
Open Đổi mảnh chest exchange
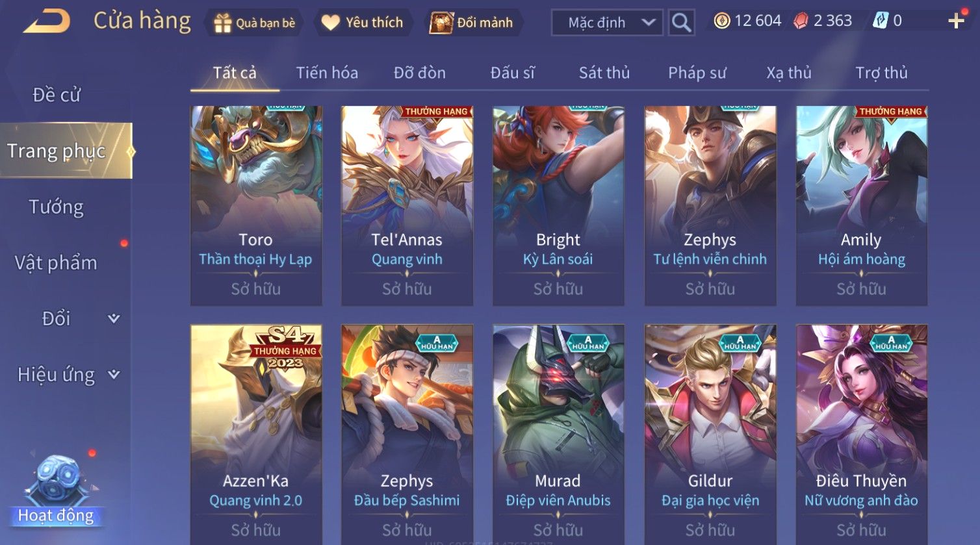click(472, 23)
